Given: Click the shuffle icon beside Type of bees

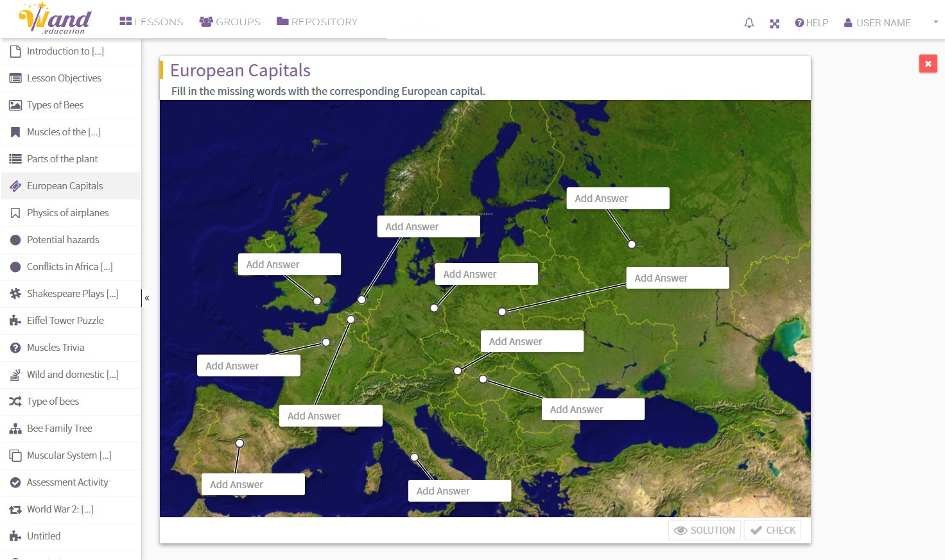Looking at the screenshot, I should [x=15, y=402].
